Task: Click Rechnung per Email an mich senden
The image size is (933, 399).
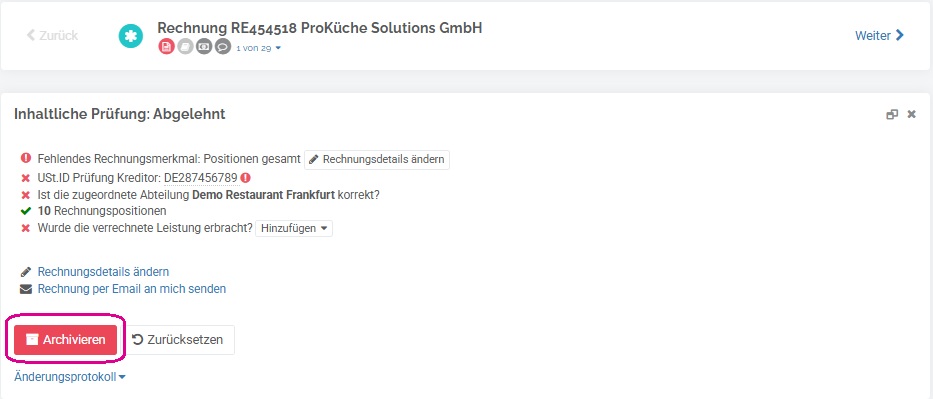Action: (132, 289)
